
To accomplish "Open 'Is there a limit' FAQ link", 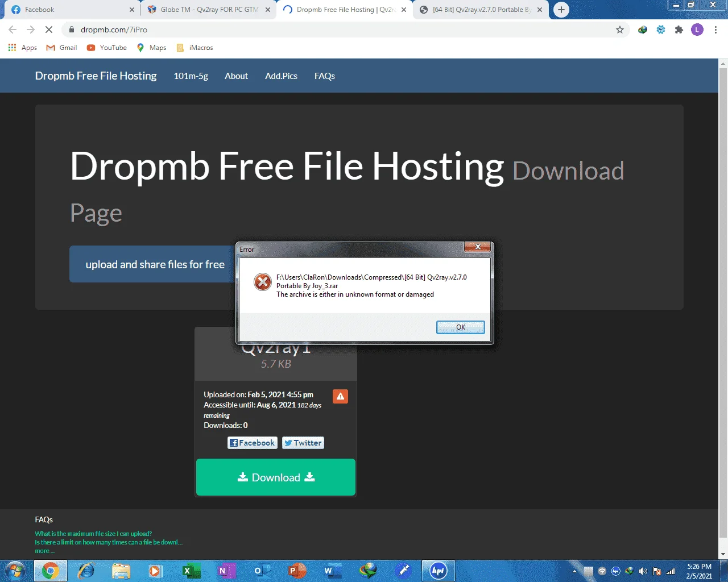I will pos(109,542).
